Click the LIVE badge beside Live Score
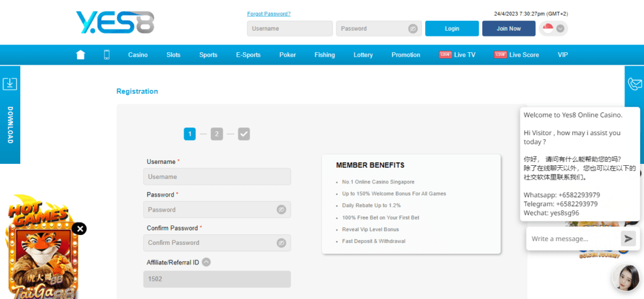 (x=500, y=55)
